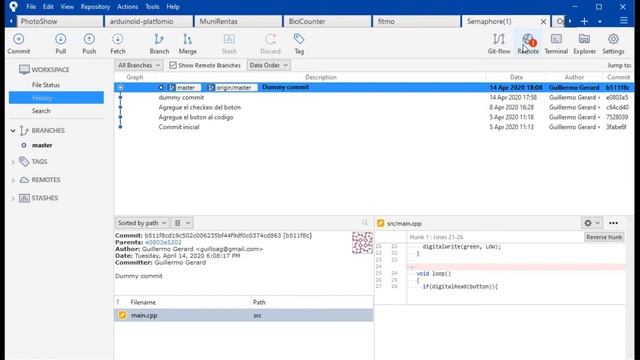
Task: Open the hamburger menu icon
Action: pos(623,21)
